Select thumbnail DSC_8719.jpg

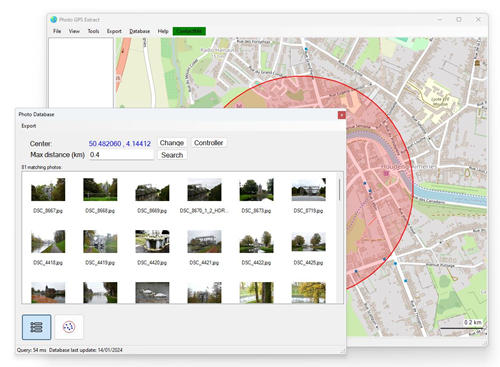click(x=308, y=189)
